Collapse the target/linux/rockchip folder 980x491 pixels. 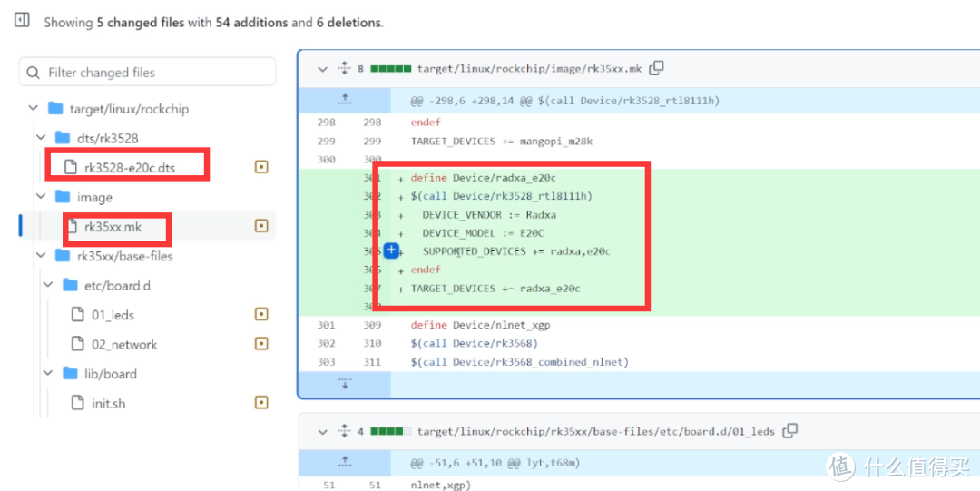pyautogui.click(x=34, y=108)
